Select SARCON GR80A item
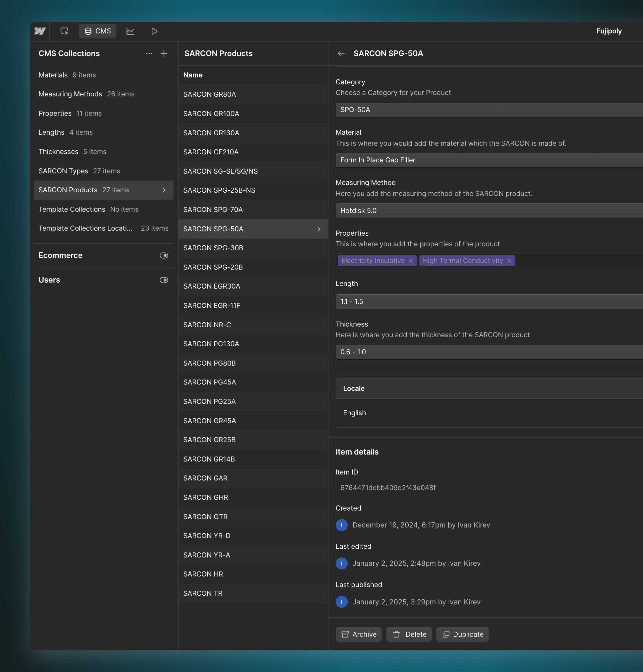643x672 pixels. [x=253, y=94]
